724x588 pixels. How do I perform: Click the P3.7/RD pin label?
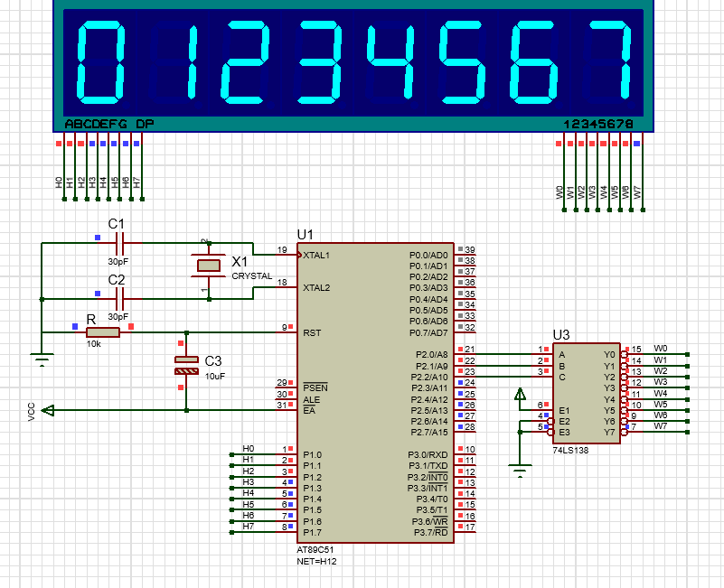(431, 533)
